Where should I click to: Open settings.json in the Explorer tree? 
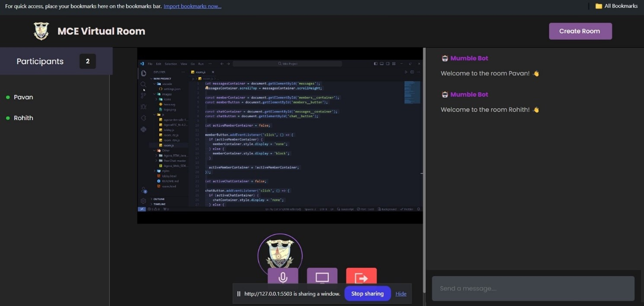tap(169, 89)
